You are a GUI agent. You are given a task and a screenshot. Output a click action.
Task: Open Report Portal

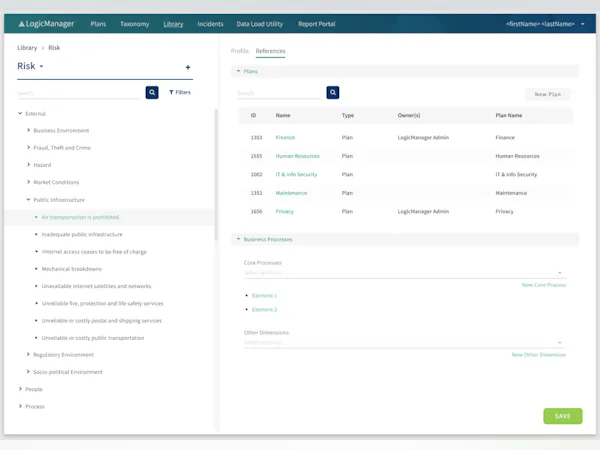click(317, 24)
